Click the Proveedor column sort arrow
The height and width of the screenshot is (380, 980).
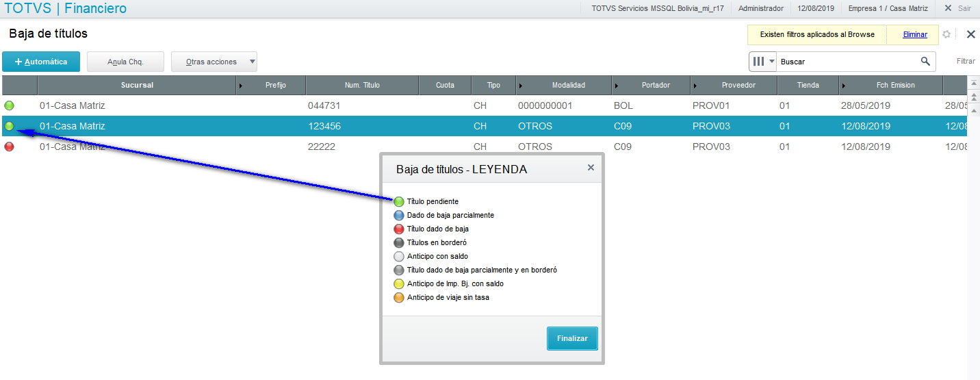pos(695,86)
